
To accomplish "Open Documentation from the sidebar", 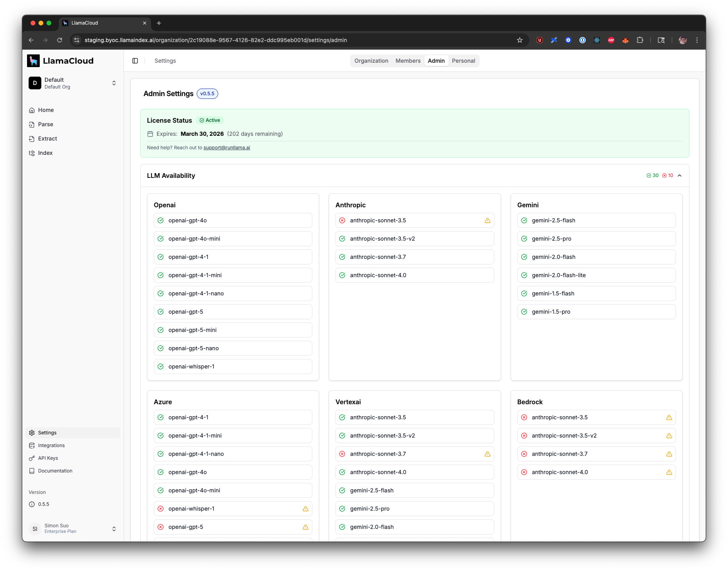I will [x=54, y=471].
